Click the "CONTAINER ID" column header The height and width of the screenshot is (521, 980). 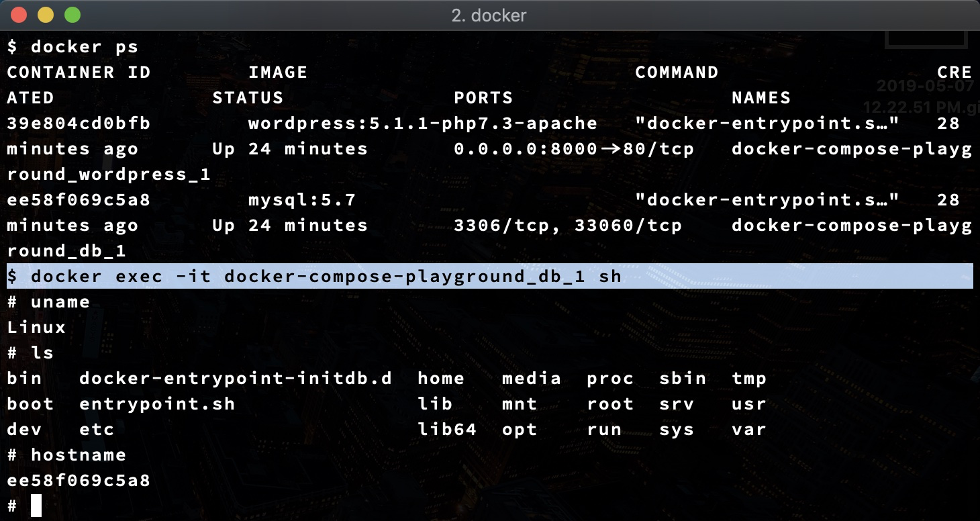(79, 73)
